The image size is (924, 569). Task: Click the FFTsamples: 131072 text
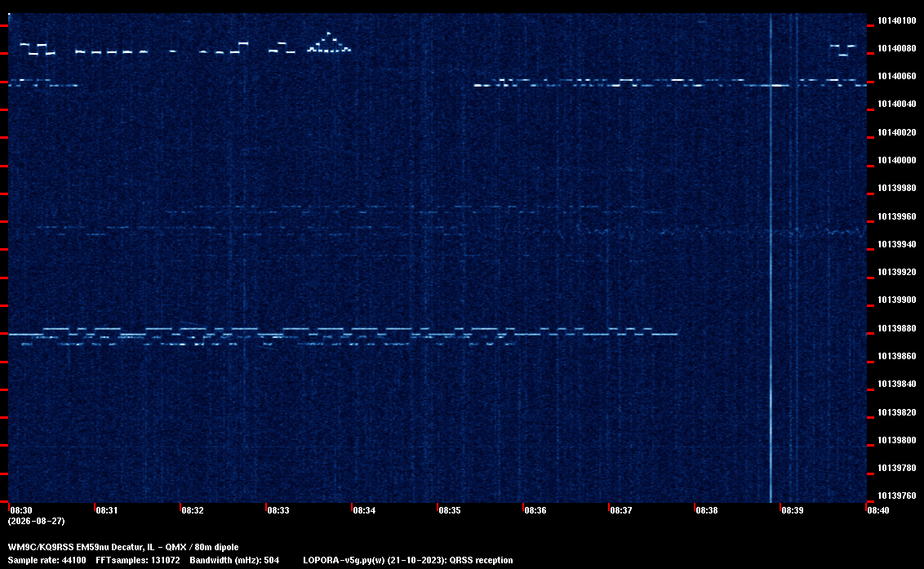click(138, 560)
